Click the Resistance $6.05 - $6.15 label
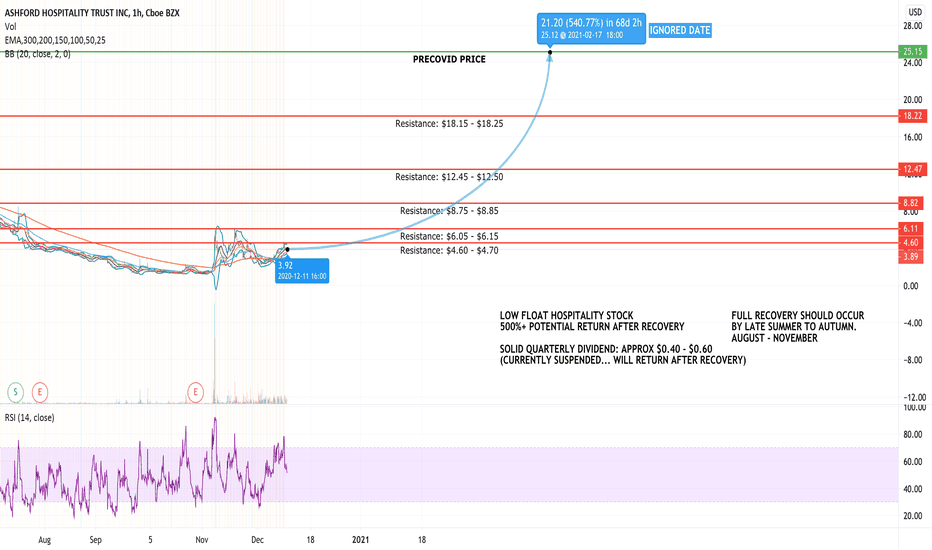 pyautogui.click(x=449, y=236)
